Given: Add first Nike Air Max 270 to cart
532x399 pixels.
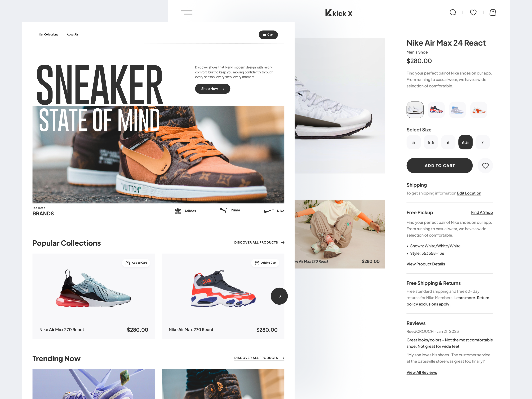Looking at the screenshot, I should [136, 263].
